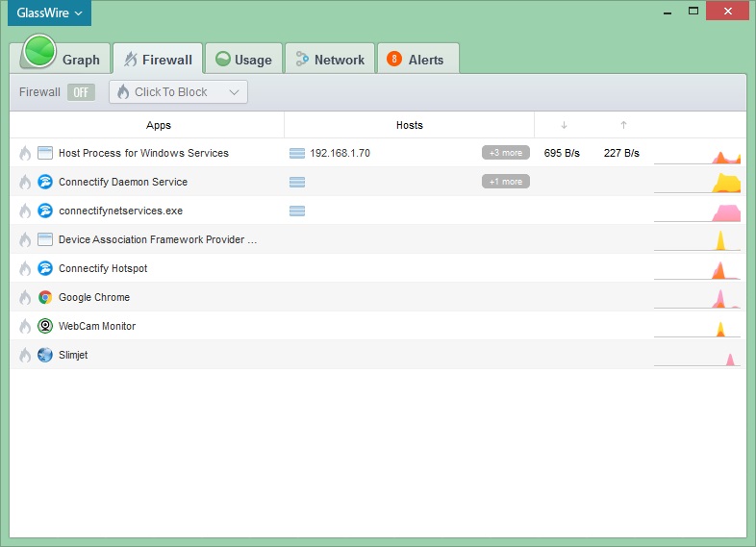The width and height of the screenshot is (756, 547).
Task: Click the orange alerts count badge
Action: [x=394, y=60]
